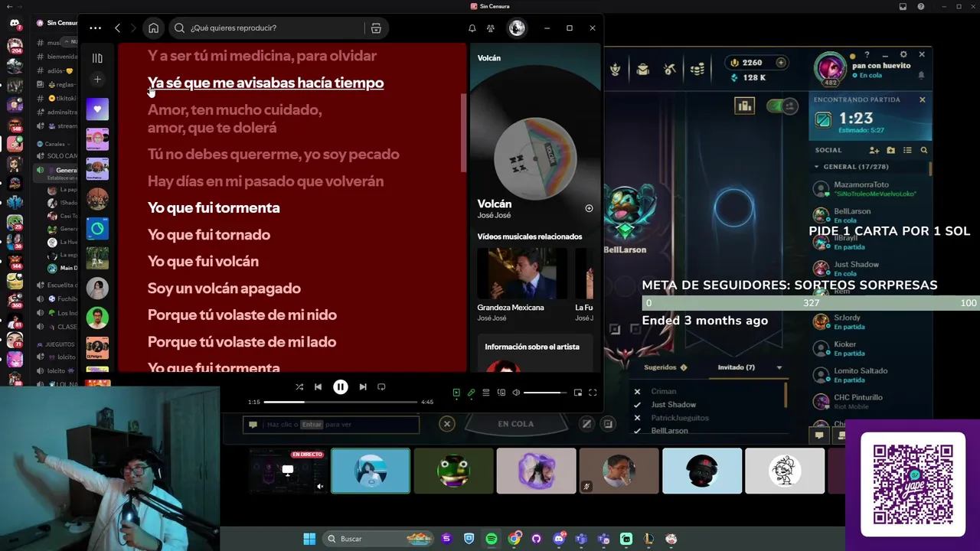Cancel matchmaking in Encontrando Partida
The height and width of the screenshot is (551, 980).
click(922, 99)
